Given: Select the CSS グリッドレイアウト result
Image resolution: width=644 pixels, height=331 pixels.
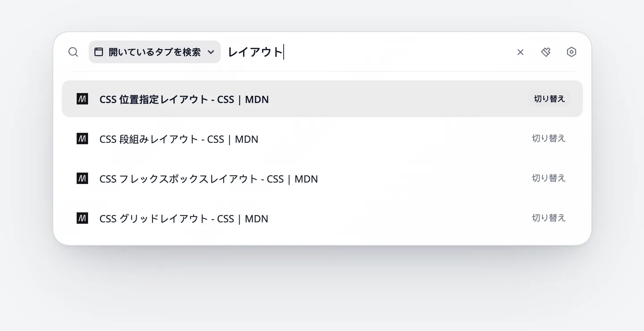Looking at the screenshot, I should click(322, 218).
